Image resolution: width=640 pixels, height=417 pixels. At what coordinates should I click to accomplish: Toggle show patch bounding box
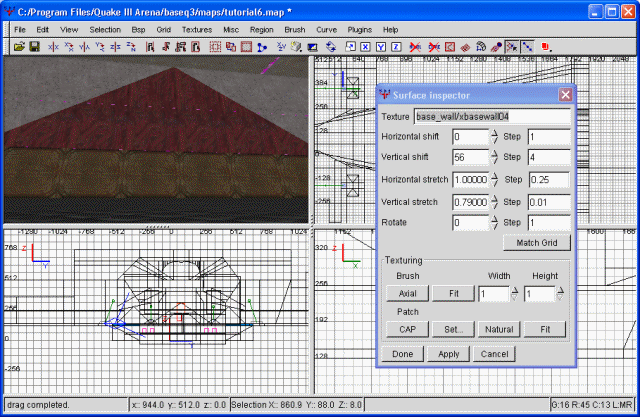[450, 47]
